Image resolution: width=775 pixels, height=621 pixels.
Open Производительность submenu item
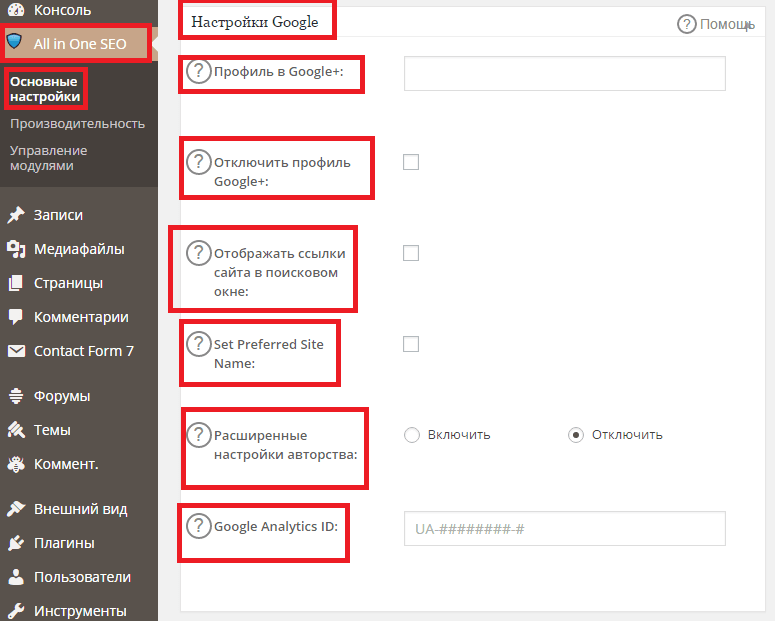click(78, 124)
